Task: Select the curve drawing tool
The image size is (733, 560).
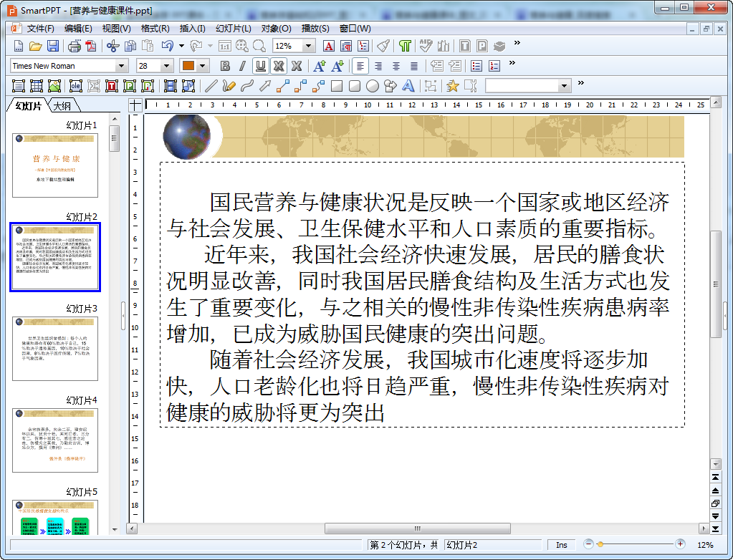Action: pos(246,86)
